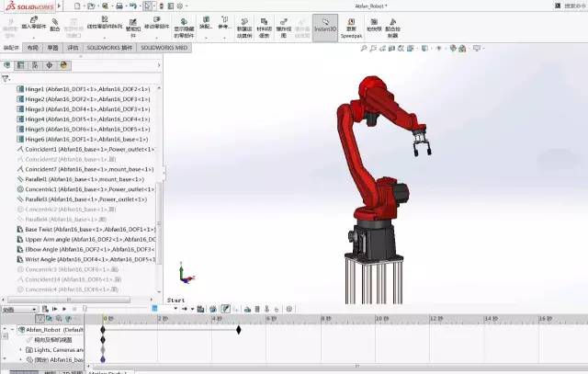Click the motion study playback slider

(84, 309)
